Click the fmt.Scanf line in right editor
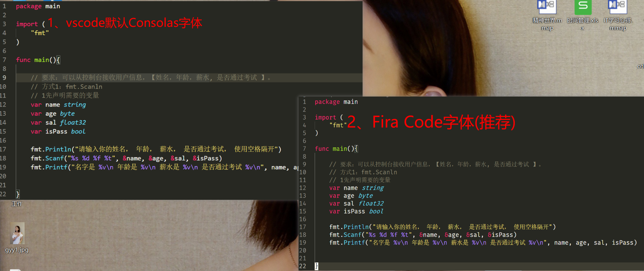644x271 pixels. tap(423, 235)
